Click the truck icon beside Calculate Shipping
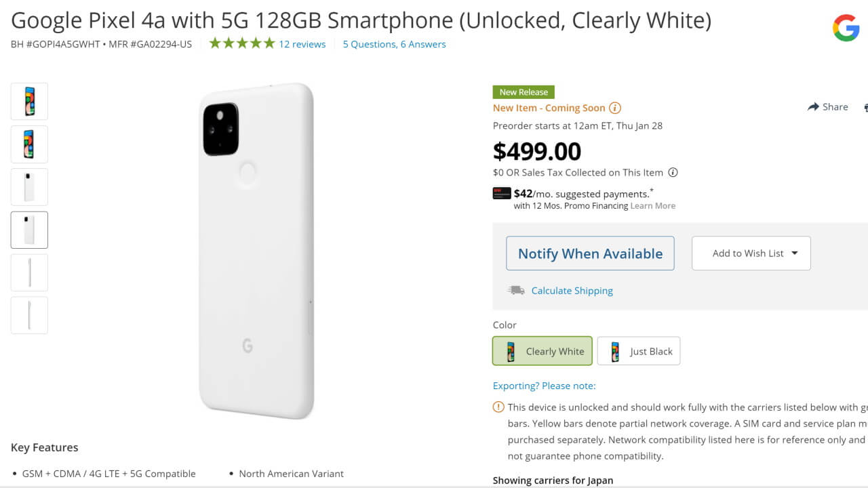This screenshot has width=868, height=488. click(516, 289)
